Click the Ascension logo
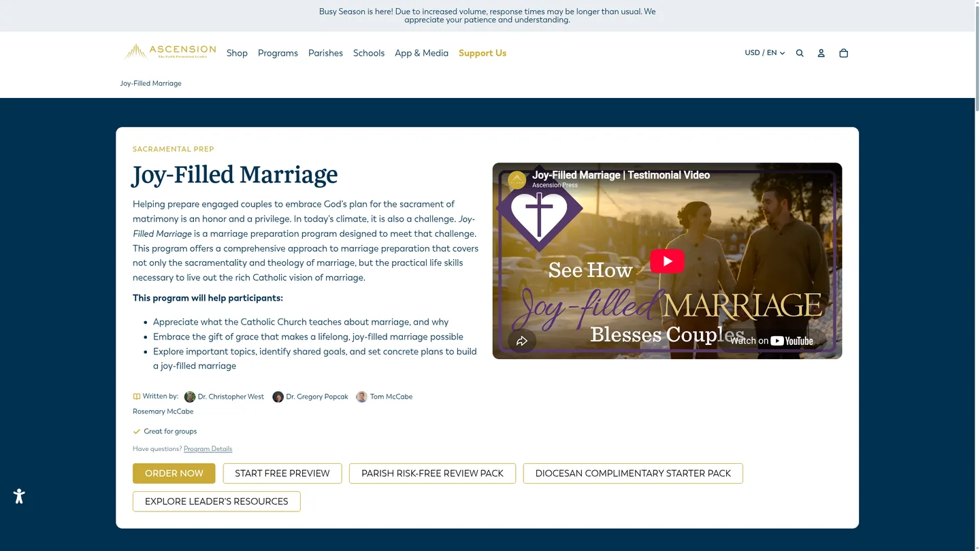 [x=169, y=52]
